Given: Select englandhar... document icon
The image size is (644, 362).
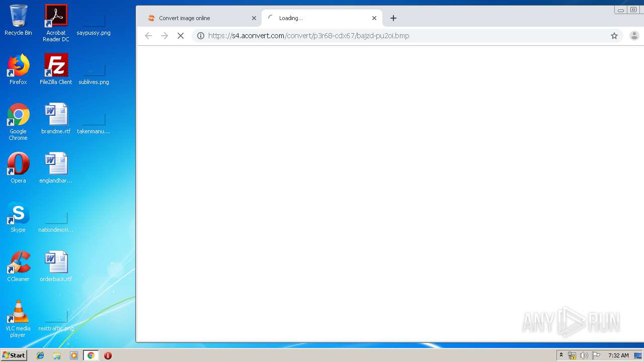Looking at the screenshot, I should 56,168.
